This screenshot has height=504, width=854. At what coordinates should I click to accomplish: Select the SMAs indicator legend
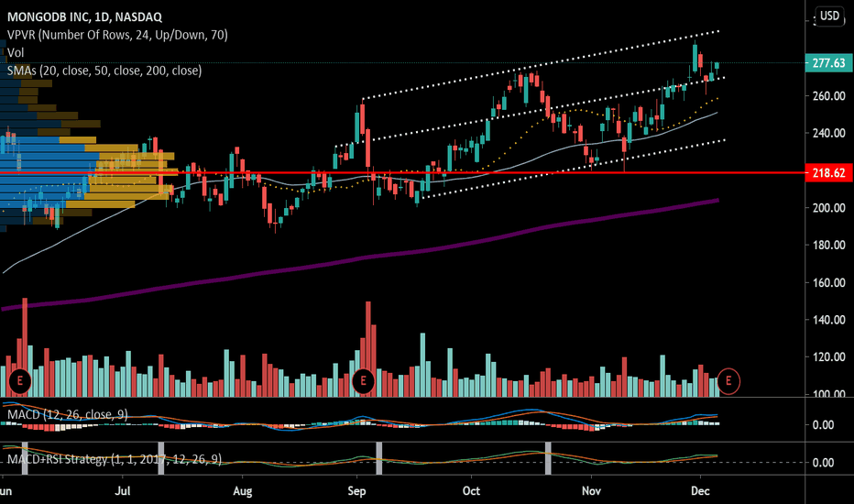click(104, 71)
